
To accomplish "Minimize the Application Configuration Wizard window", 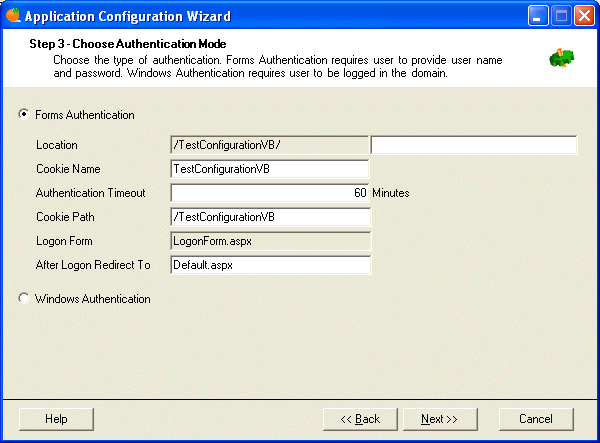I will [x=538, y=16].
